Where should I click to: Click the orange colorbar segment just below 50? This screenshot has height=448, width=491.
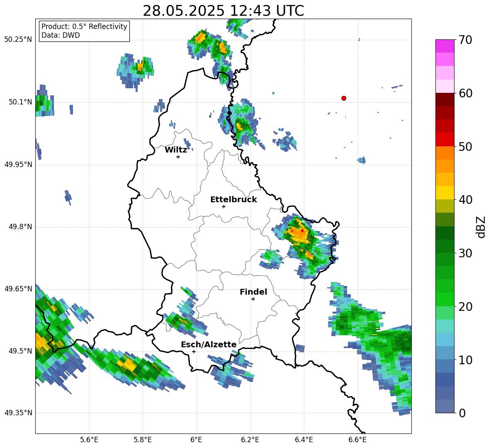click(445, 153)
